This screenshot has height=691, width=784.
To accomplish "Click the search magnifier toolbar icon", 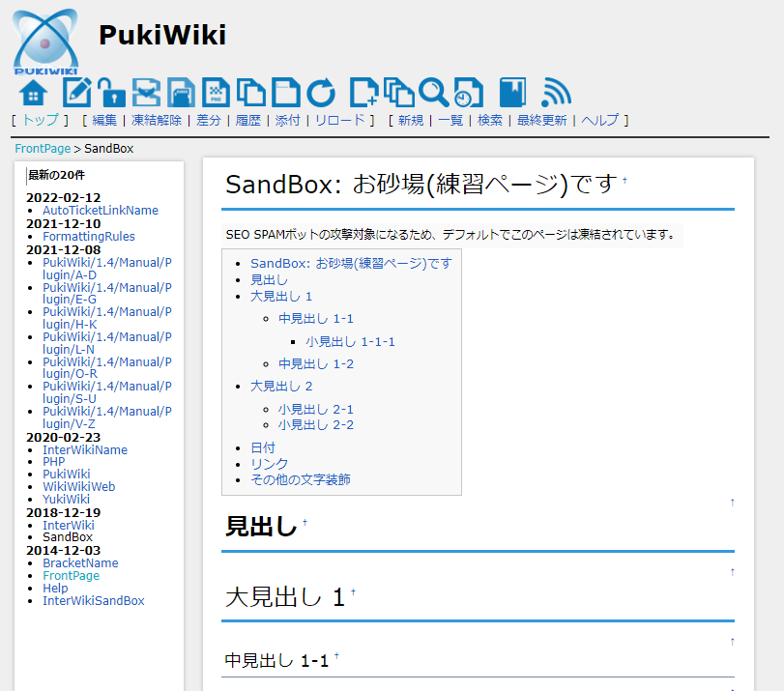I will [x=433, y=93].
